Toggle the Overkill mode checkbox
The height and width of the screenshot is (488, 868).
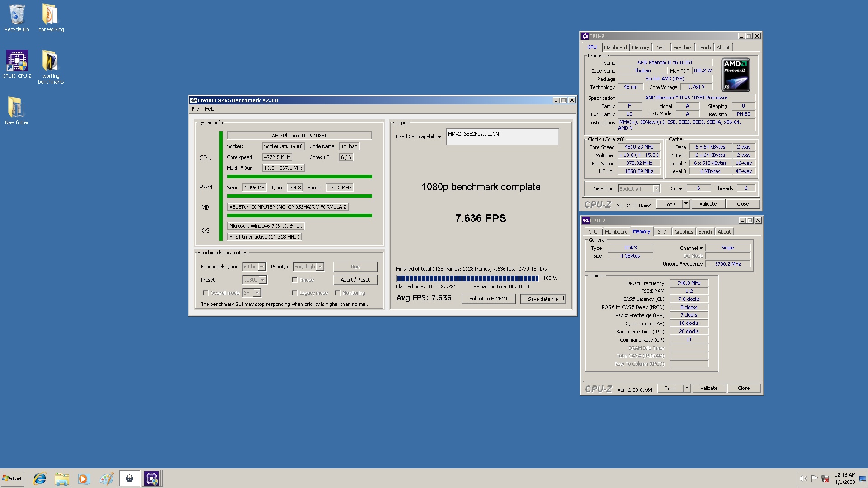pyautogui.click(x=206, y=293)
